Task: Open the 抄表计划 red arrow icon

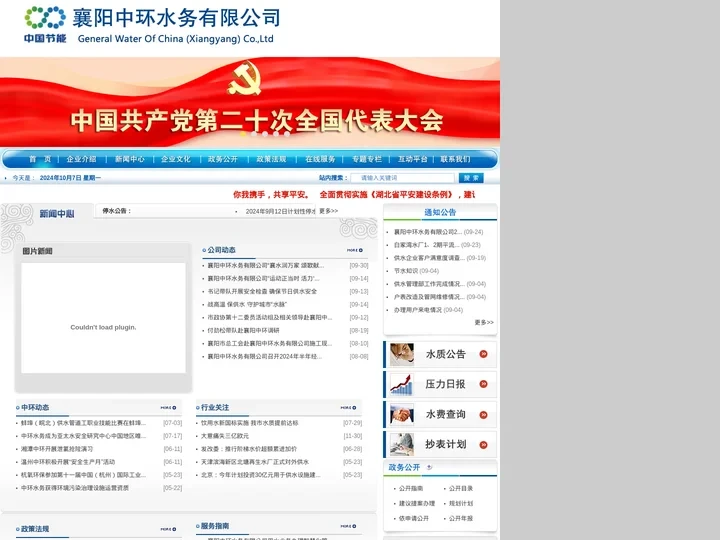Action: coord(483,444)
